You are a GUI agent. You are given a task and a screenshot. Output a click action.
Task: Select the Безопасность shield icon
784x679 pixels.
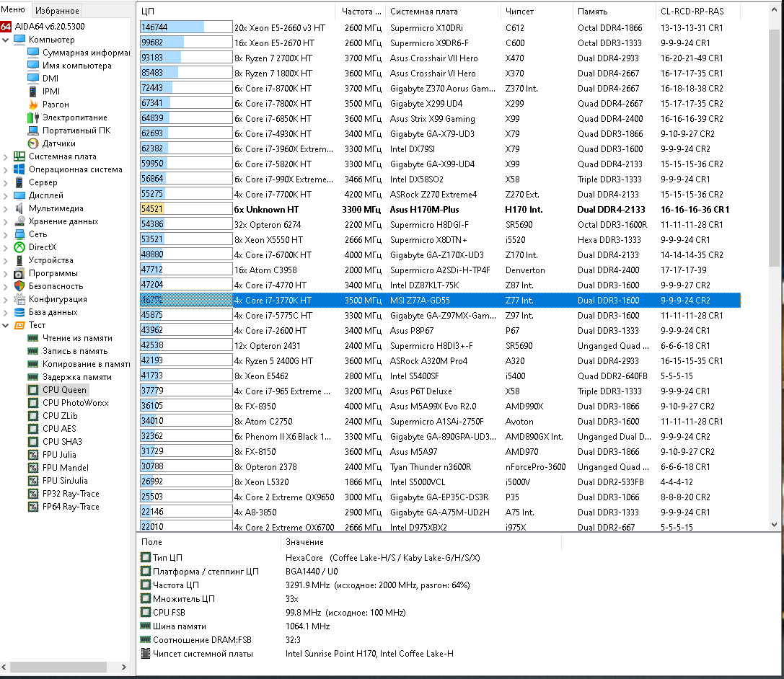(19, 286)
